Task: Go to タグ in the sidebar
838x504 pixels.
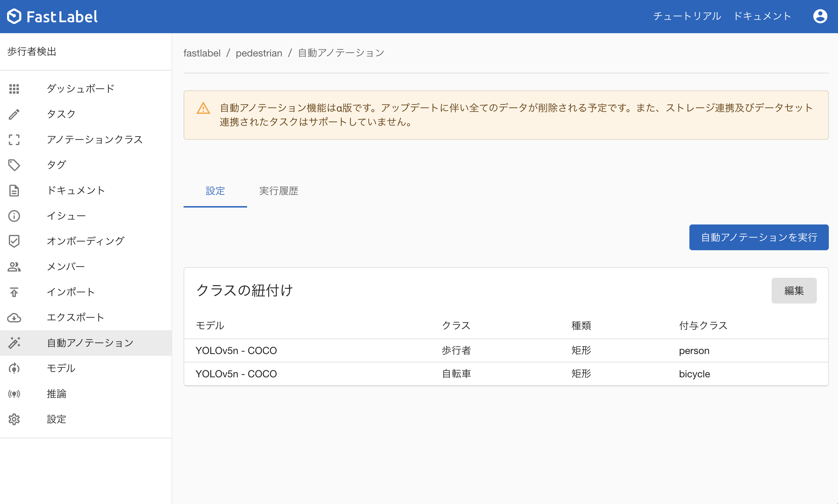Action: point(86,165)
